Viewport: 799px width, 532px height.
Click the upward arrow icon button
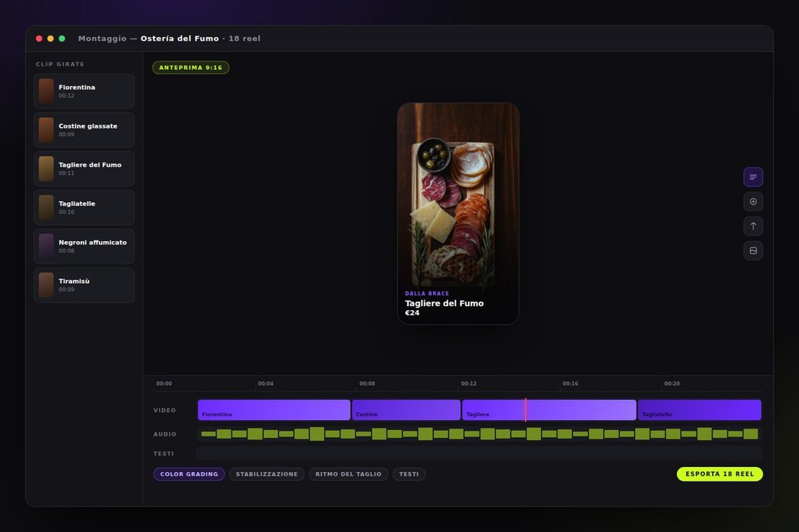point(753,226)
